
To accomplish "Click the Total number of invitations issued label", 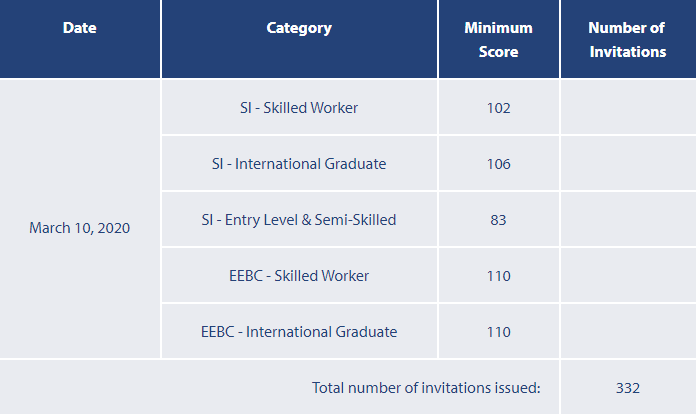I will pos(426,388).
